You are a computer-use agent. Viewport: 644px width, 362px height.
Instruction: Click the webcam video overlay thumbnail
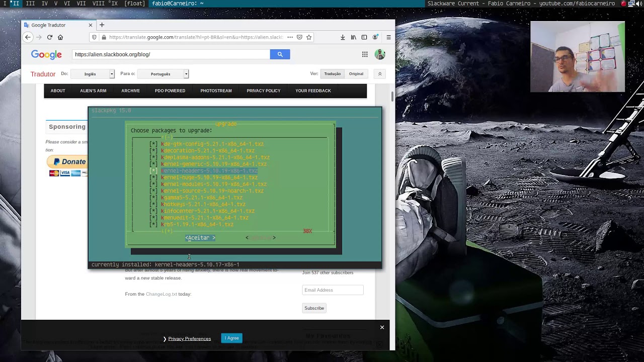[x=578, y=57]
